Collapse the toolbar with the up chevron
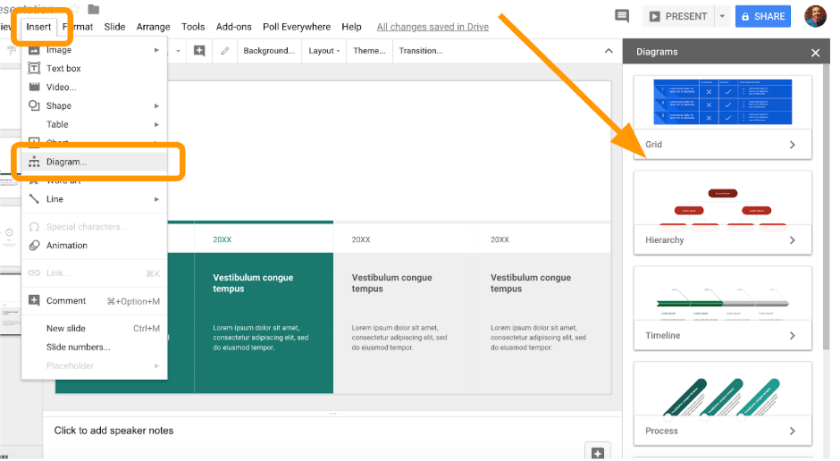 click(x=609, y=50)
